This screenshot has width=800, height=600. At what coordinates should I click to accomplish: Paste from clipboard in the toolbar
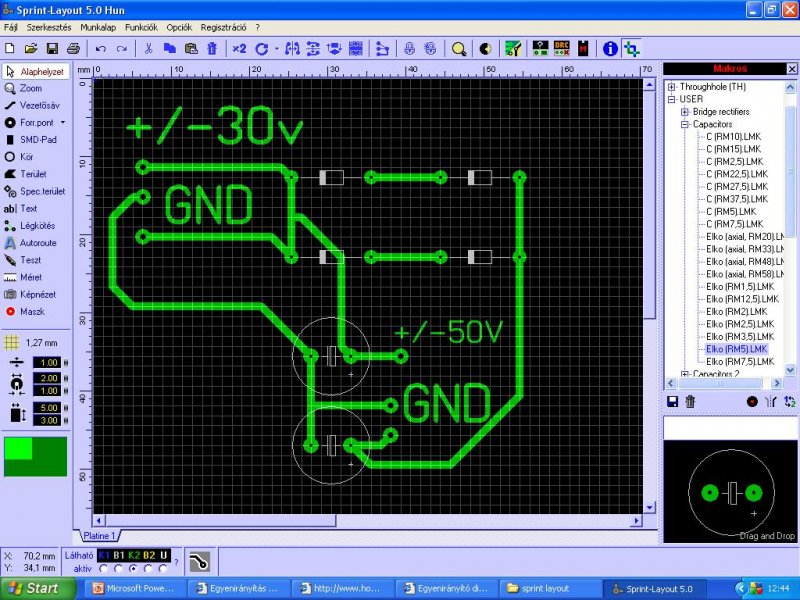[191, 49]
